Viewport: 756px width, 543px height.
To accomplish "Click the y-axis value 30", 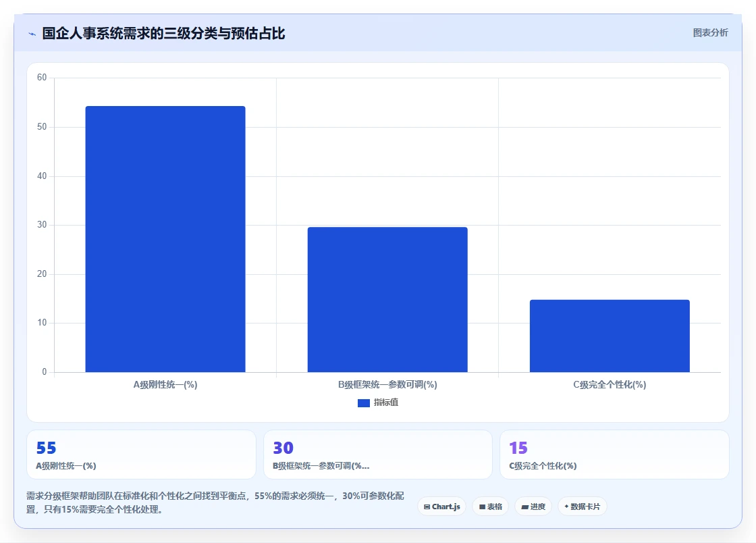I will coord(42,225).
